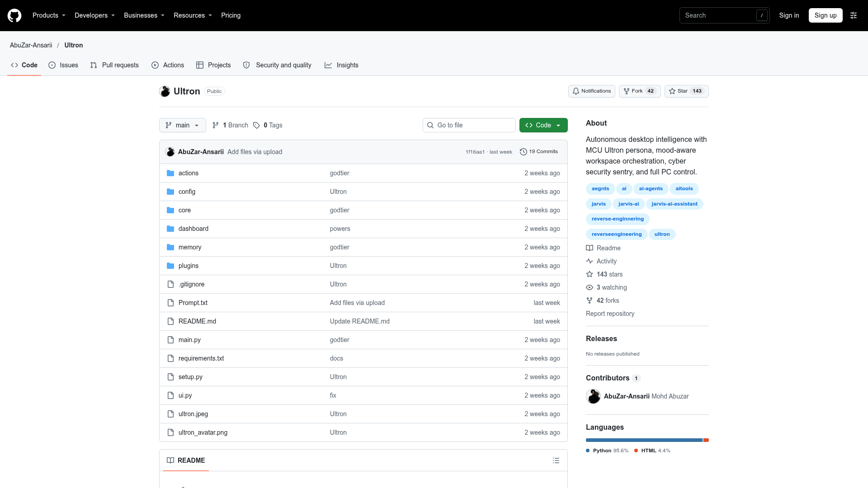The image size is (868, 488).
Task: Fork the Ultron repository
Action: click(640, 91)
